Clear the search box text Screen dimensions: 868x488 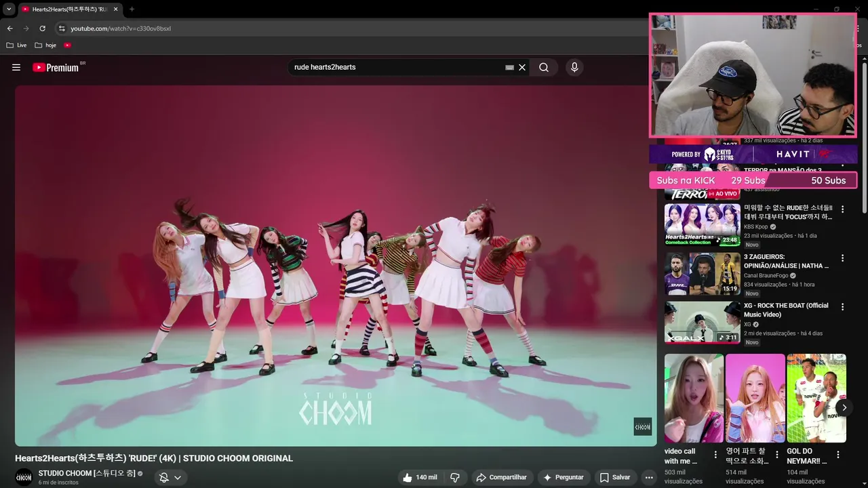coord(522,67)
